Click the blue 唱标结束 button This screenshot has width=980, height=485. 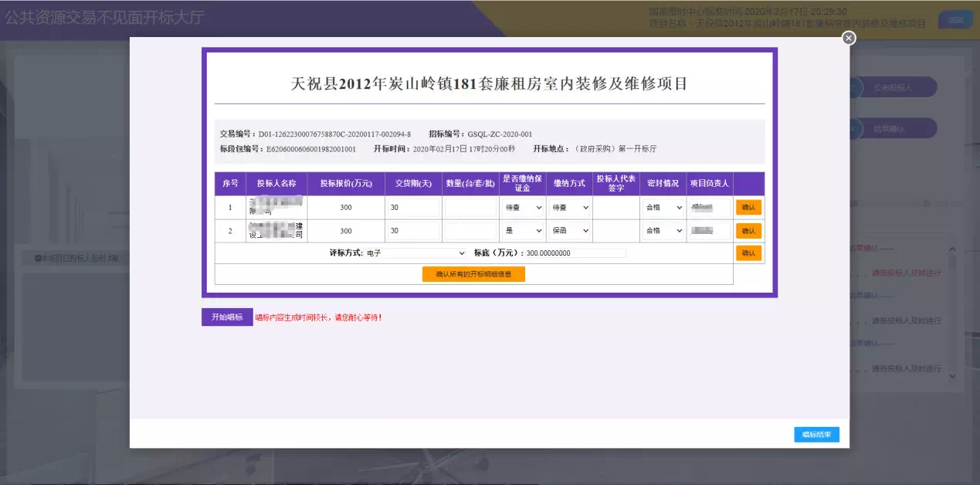816,435
